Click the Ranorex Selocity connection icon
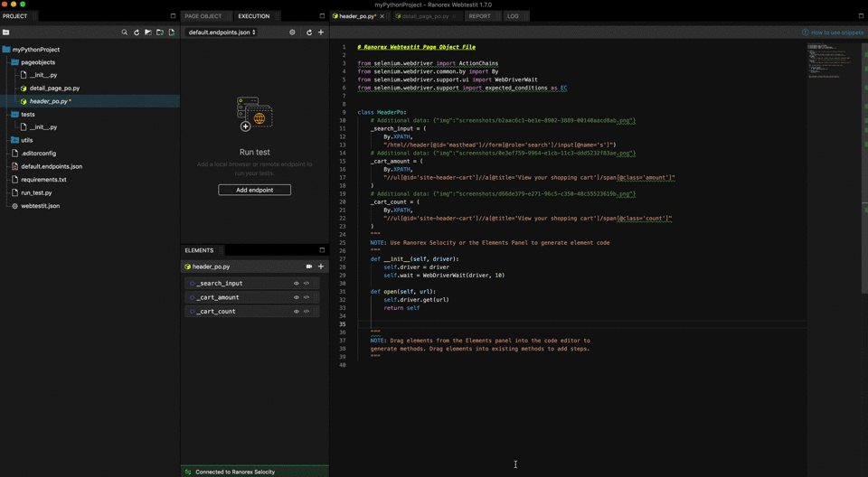Image resolution: width=868 pixels, height=477 pixels. pyautogui.click(x=188, y=472)
